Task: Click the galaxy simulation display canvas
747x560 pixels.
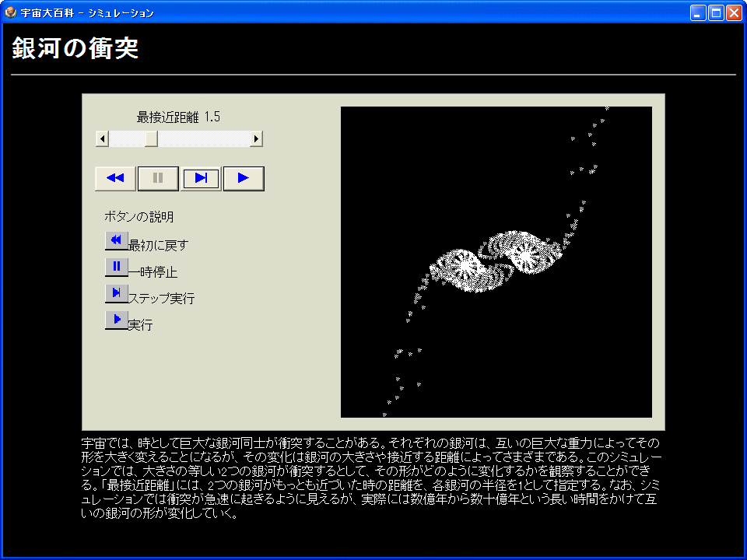Action: [x=496, y=262]
